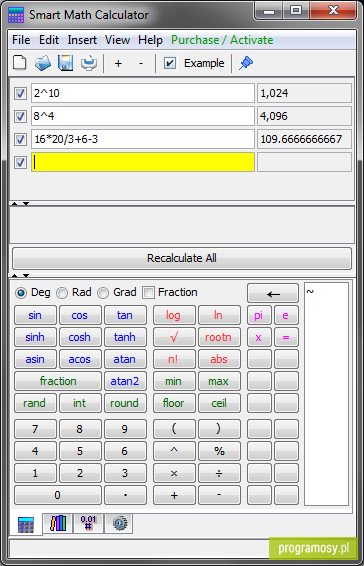Select the Rad angle mode

pos(62,293)
